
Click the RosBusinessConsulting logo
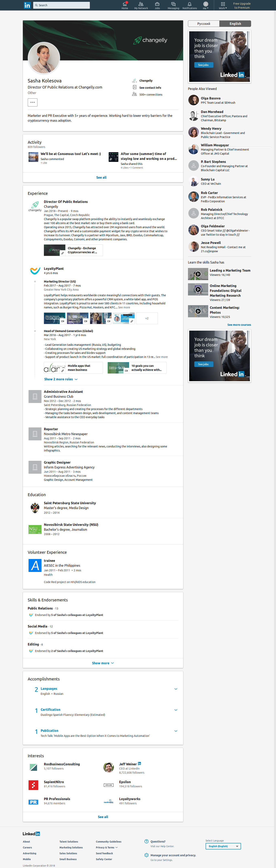pyautogui.click(x=33, y=767)
